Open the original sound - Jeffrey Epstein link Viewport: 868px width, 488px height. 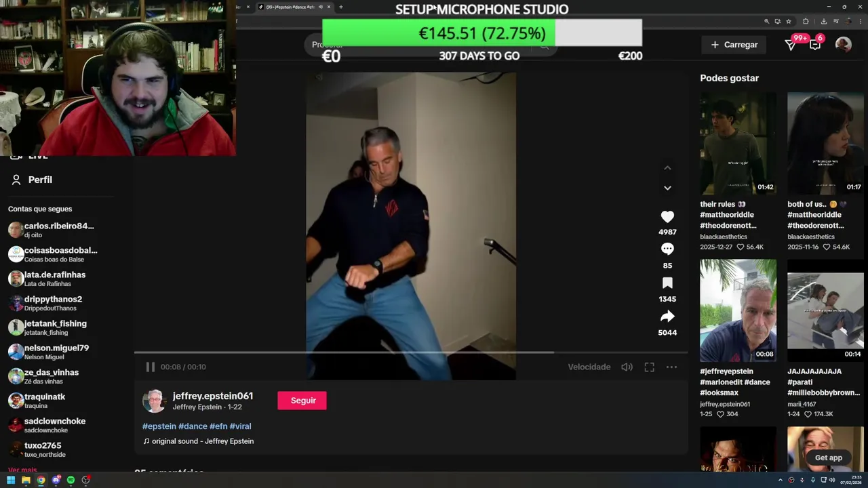[198, 441]
